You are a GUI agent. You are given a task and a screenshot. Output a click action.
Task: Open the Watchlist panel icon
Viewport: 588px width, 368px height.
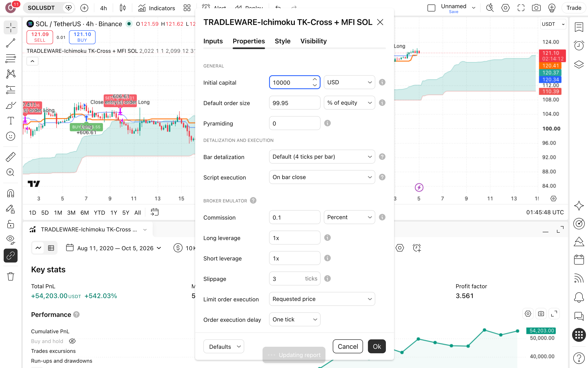(579, 27)
